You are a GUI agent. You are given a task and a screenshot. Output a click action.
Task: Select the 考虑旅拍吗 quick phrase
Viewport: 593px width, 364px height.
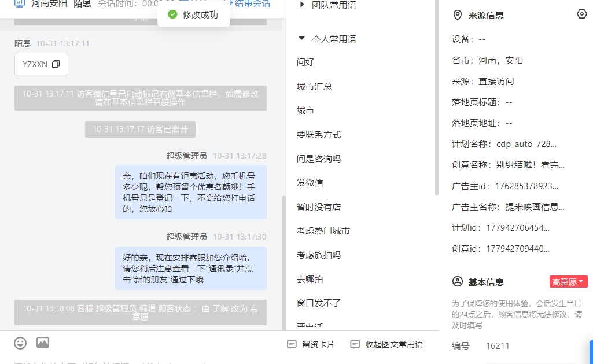coord(319,255)
